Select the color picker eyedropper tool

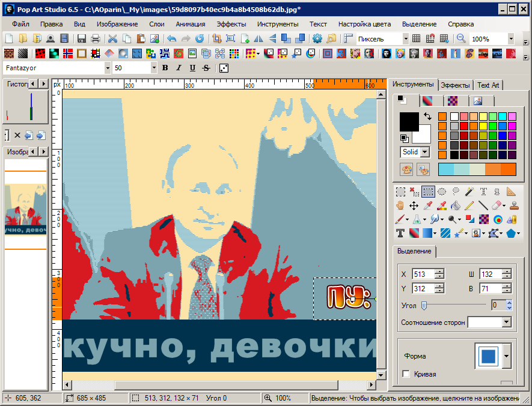pyautogui.click(x=428, y=205)
